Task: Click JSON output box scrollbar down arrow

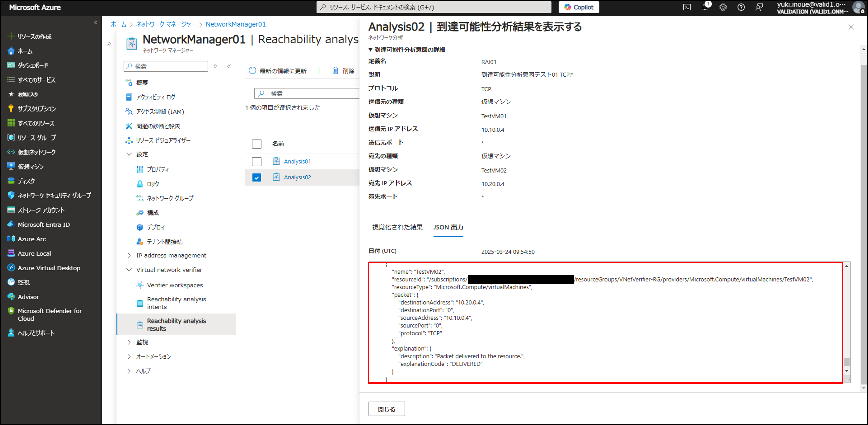Action: (x=846, y=371)
